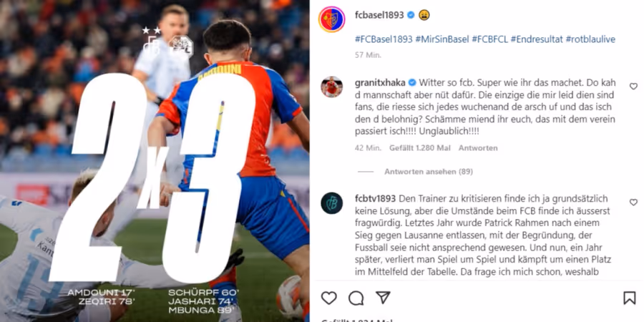
Task: Open the #FCBasel1893 hashtag
Action: (384, 39)
